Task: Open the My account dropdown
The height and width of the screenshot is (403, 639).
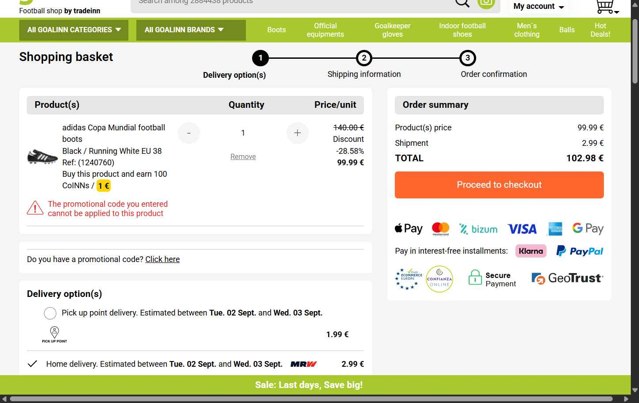Action: (x=538, y=7)
